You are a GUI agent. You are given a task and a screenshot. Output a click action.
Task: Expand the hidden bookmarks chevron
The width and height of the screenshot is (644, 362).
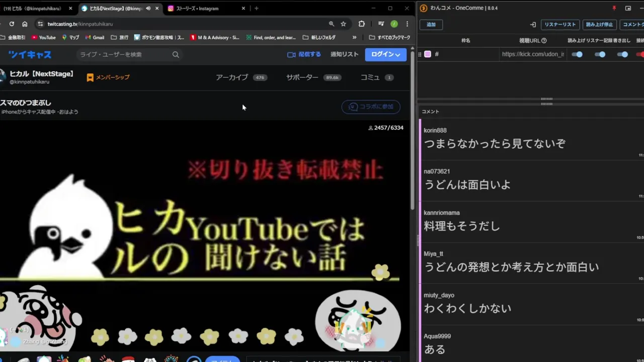[x=354, y=37]
